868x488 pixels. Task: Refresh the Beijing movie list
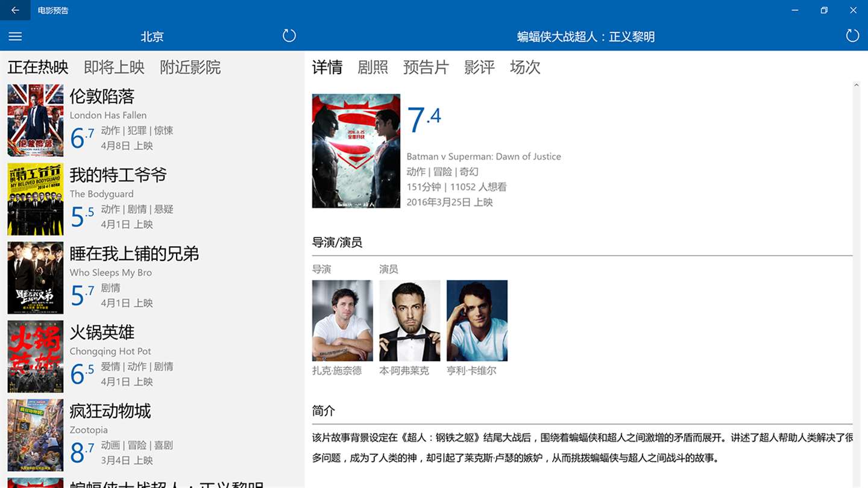click(x=289, y=36)
